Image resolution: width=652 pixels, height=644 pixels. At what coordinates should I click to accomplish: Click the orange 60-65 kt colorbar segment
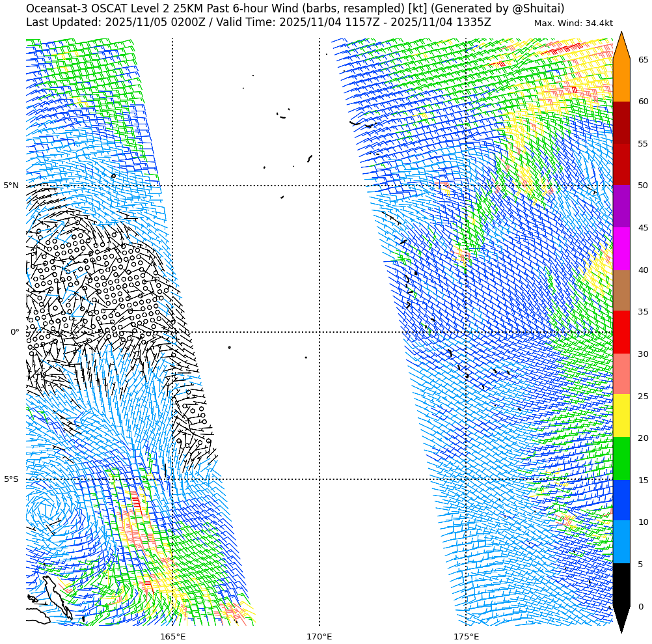(x=621, y=80)
